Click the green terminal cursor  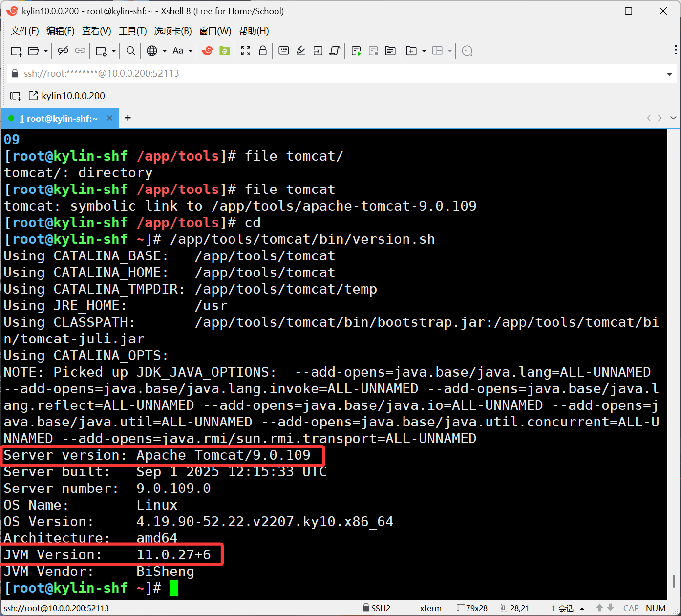click(x=173, y=588)
